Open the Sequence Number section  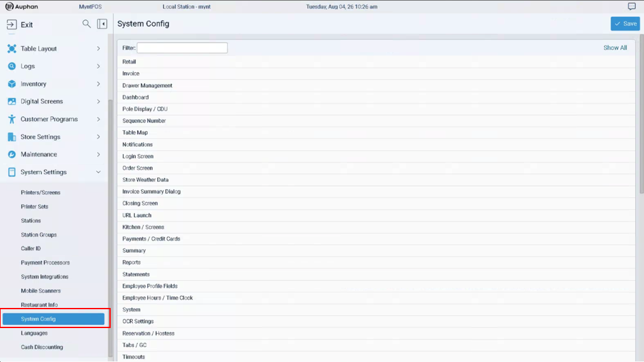pyautogui.click(x=376, y=121)
